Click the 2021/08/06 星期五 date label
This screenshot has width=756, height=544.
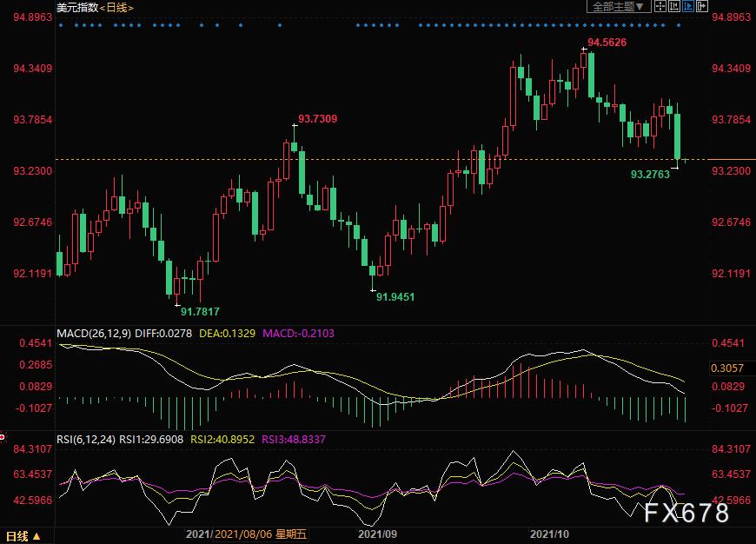261,535
